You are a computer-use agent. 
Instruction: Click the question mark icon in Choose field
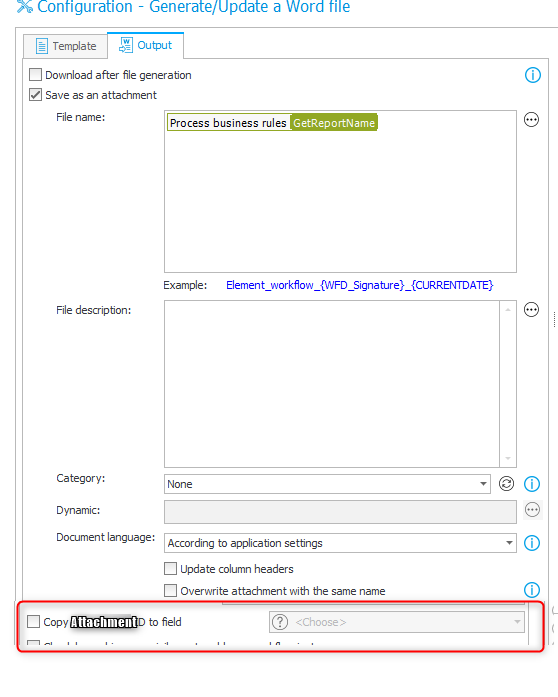tap(280, 622)
